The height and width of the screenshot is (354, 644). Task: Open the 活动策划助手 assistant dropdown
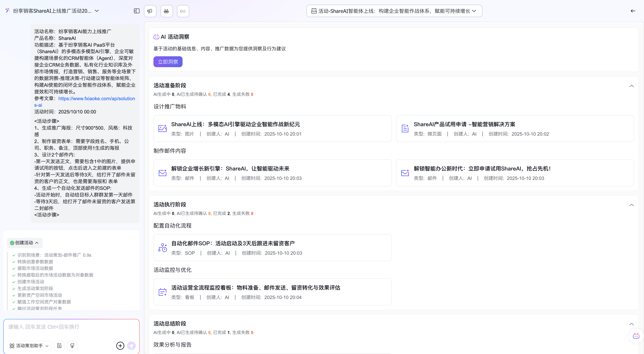[x=29, y=345]
